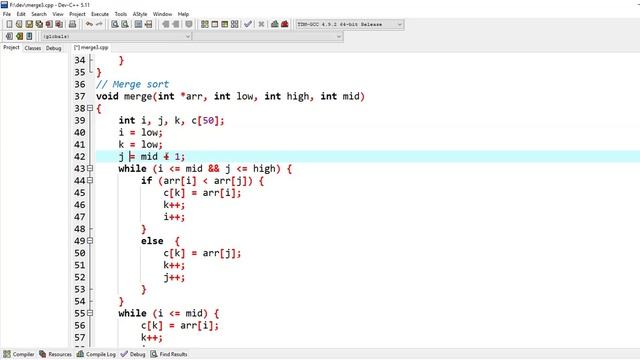Open the AStyle menu

[x=140, y=14]
